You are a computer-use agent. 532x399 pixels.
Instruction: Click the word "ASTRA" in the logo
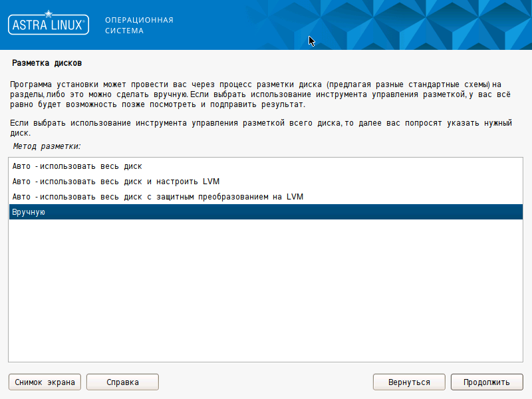tap(31, 26)
